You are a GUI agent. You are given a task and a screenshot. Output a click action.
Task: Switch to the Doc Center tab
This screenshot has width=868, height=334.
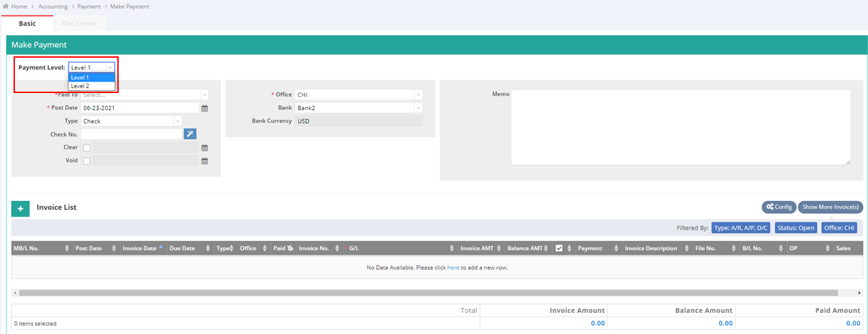point(79,24)
